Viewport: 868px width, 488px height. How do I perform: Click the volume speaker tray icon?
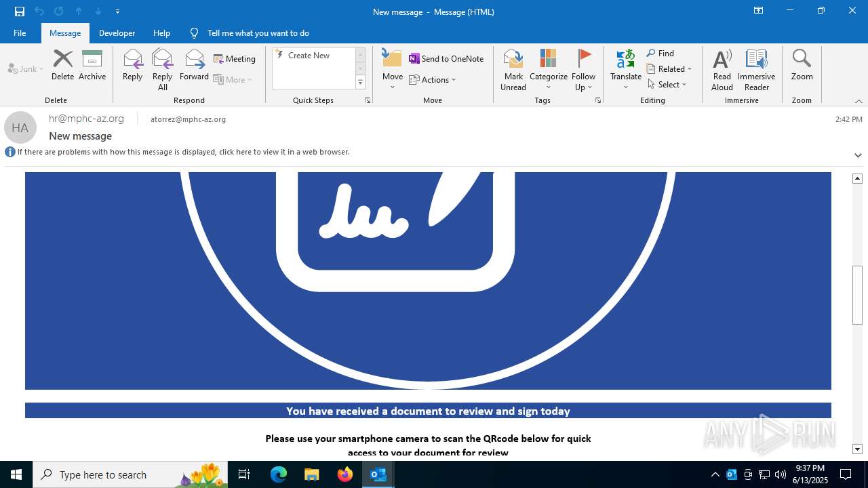[x=781, y=474]
